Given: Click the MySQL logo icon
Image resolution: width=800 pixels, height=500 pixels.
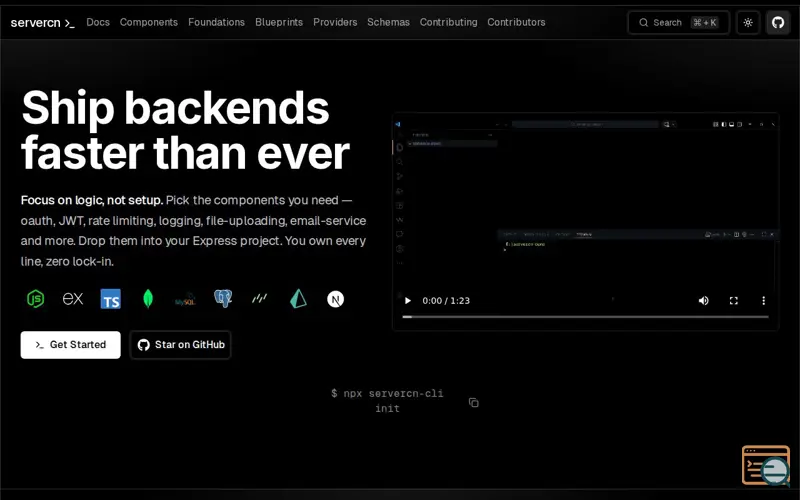Looking at the screenshot, I should coord(185,299).
